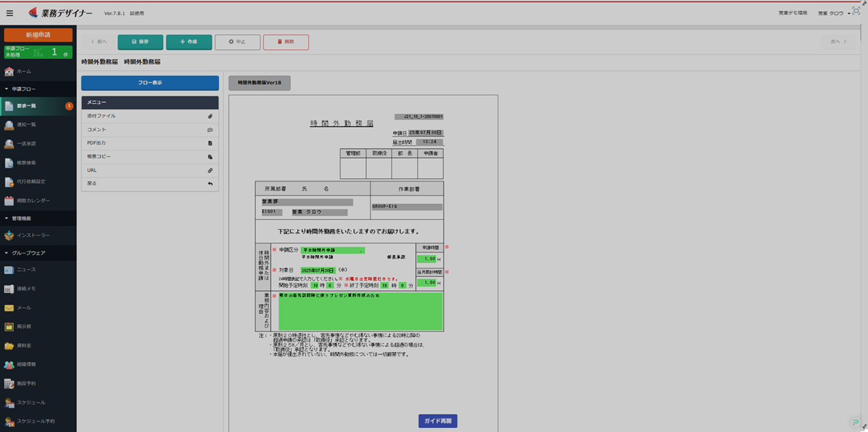Open 施設予約 in the sidebar
This screenshot has height=432, width=868.
click(38, 383)
